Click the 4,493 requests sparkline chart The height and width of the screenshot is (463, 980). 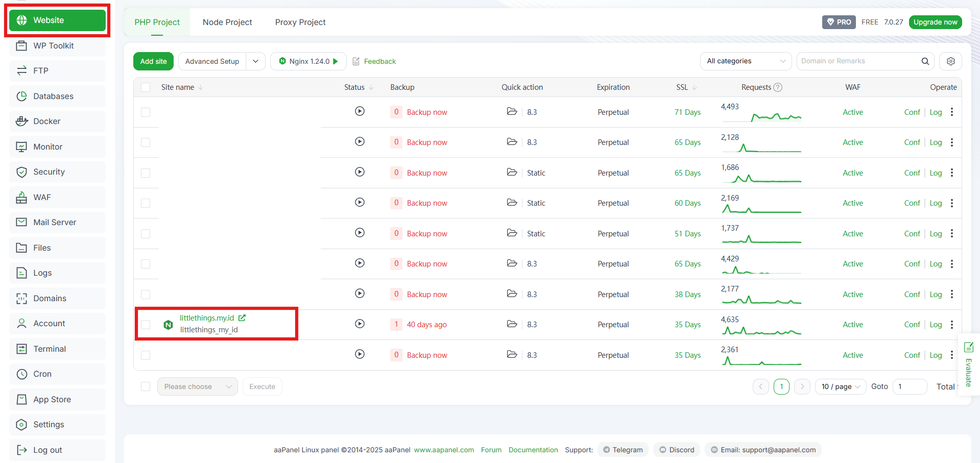(x=761, y=117)
